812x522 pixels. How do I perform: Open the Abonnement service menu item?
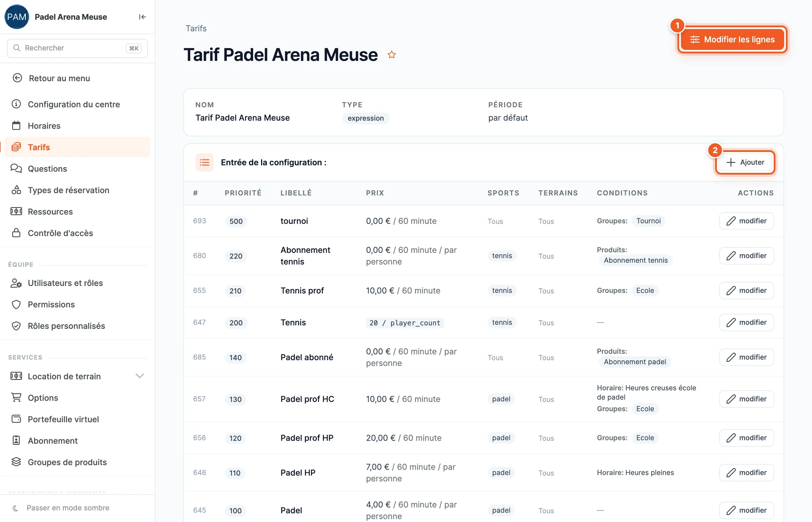click(78, 441)
